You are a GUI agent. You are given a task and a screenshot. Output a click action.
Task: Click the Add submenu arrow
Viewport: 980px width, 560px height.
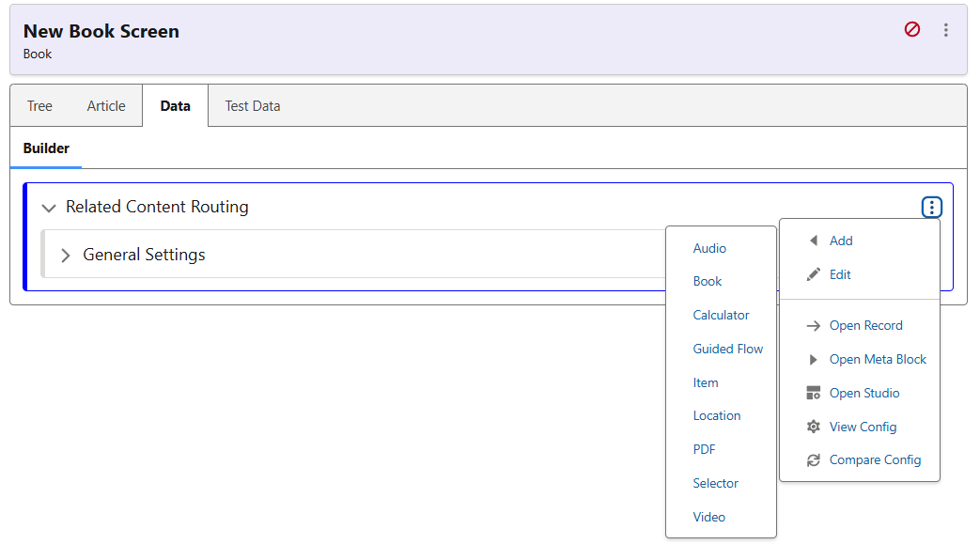point(814,241)
